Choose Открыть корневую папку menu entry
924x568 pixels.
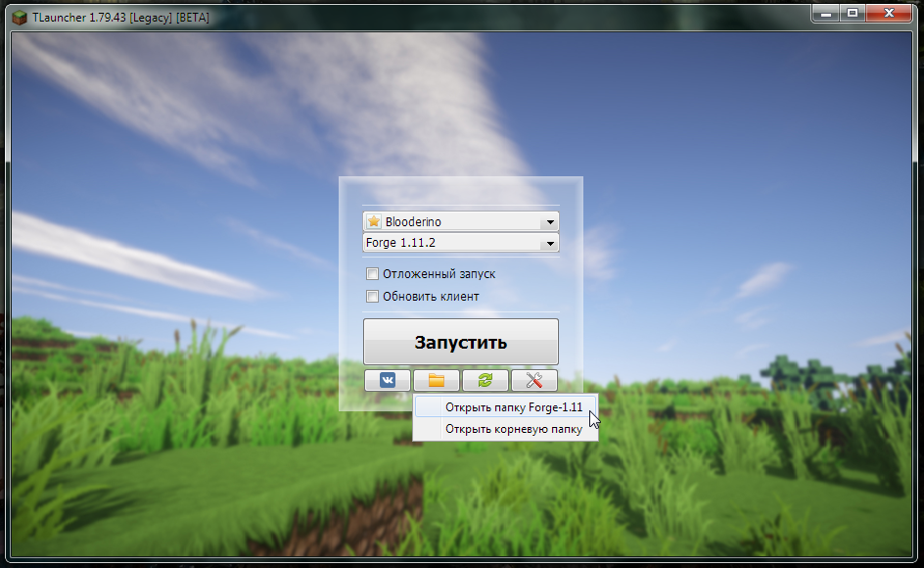pos(506,429)
